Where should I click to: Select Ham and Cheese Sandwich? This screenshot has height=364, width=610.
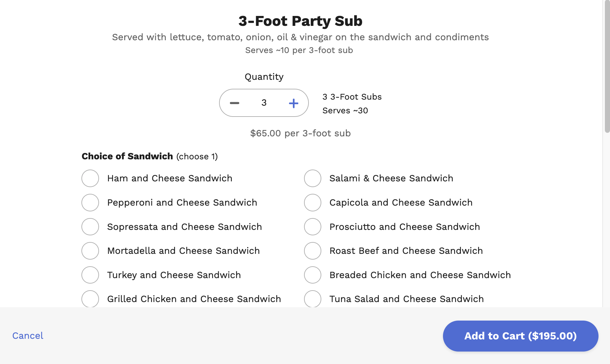pos(90,178)
